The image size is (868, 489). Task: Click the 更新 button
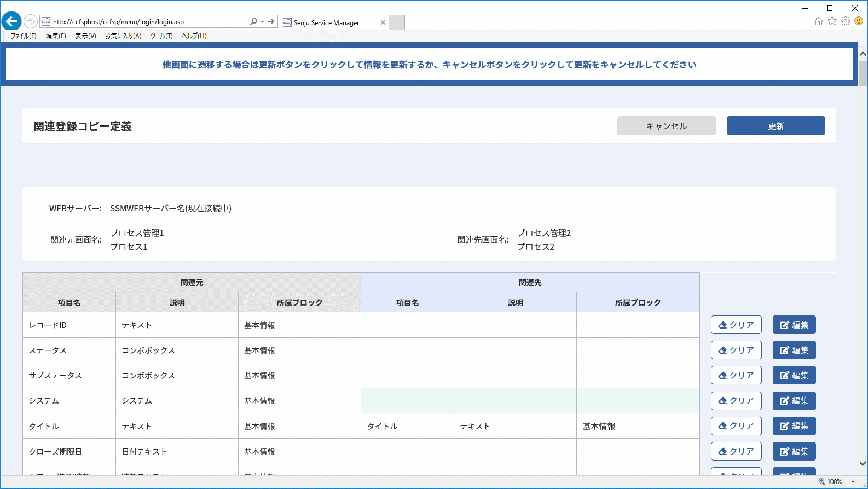pos(776,126)
